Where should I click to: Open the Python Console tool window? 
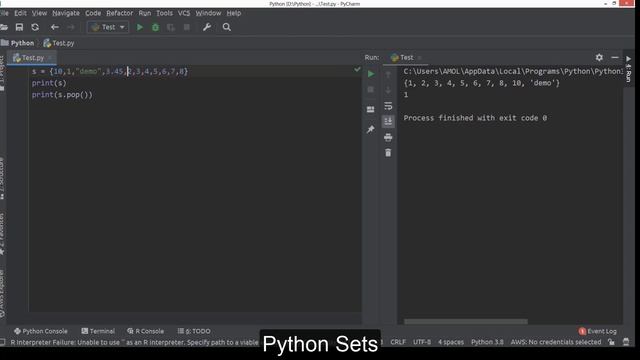click(x=41, y=331)
